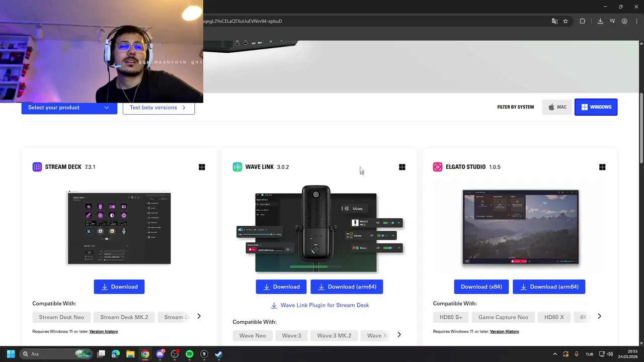This screenshot has width=644, height=362.
Task: Open clock and date 20:55 panel
Action: [x=627, y=354]
